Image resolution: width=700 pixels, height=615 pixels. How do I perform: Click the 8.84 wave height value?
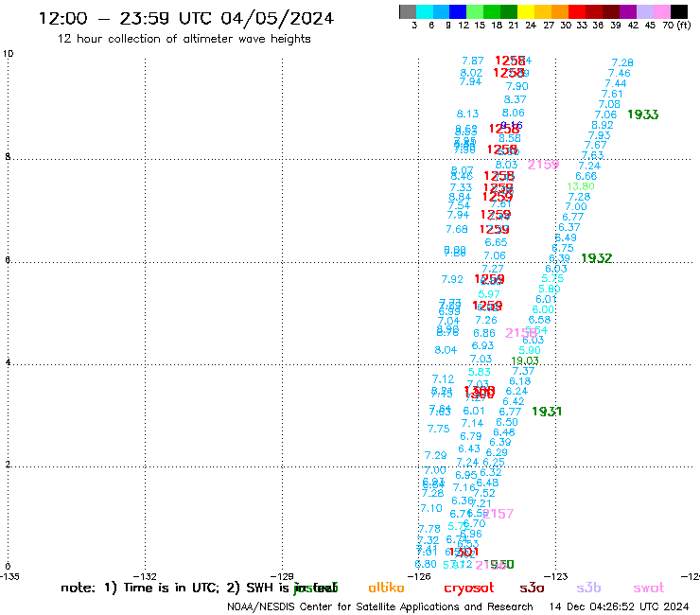click(x=460, y=197)
